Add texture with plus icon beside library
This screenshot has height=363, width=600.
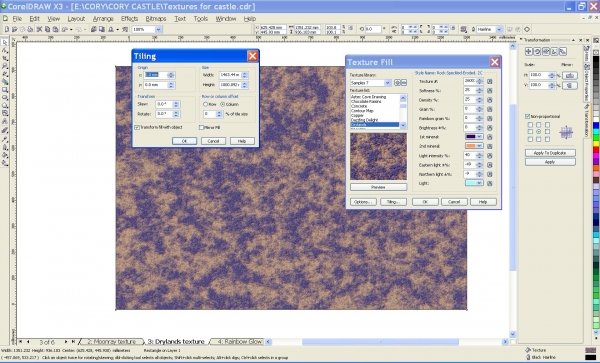pyautogui.click(x=397, y=83)
